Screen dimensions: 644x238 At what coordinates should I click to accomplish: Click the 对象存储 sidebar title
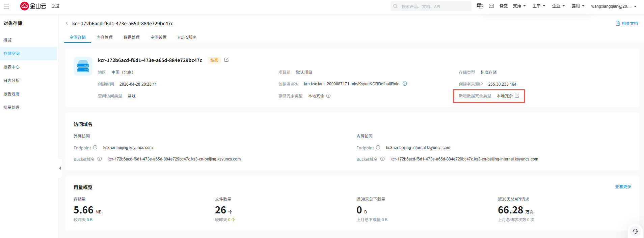click(13, 23)
